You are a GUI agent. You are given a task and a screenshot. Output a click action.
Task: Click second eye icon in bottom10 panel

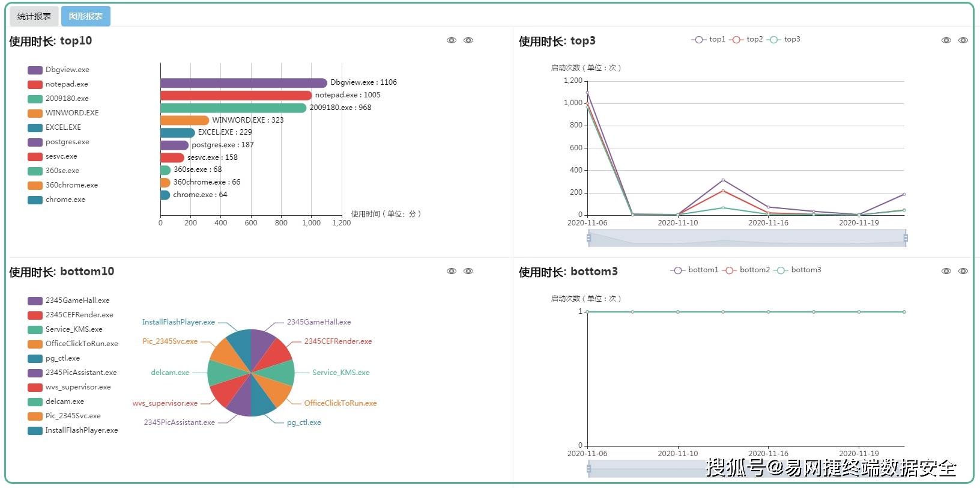click(x=468, y=271)
